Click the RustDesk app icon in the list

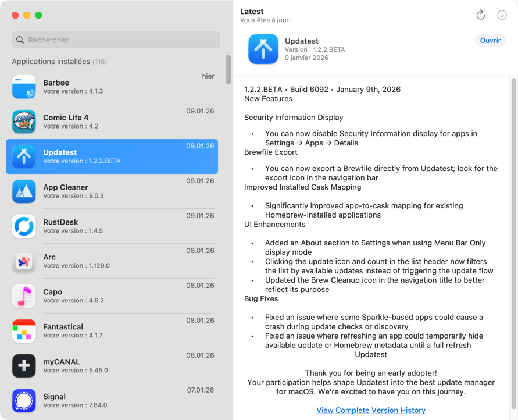23,226
